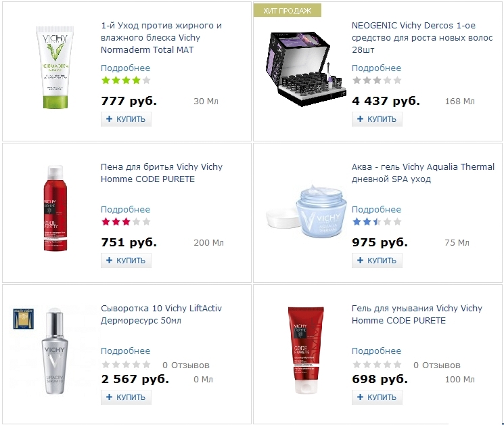Open the red CODE PURETE shaving foam image
This screenshot has width=504, height=425.
pos(55,208)
